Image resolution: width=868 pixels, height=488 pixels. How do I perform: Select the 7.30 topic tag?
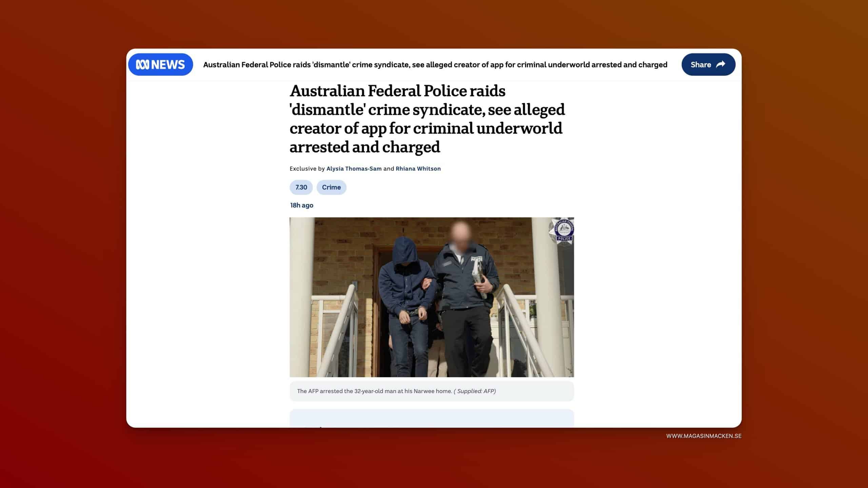(x=301, y=187)
